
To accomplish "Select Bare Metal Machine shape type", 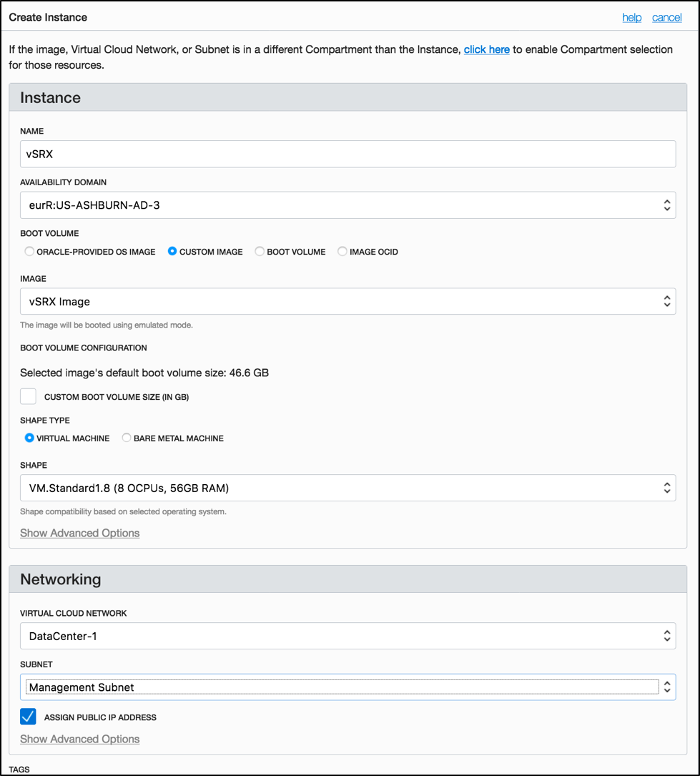I will point(127,438).
